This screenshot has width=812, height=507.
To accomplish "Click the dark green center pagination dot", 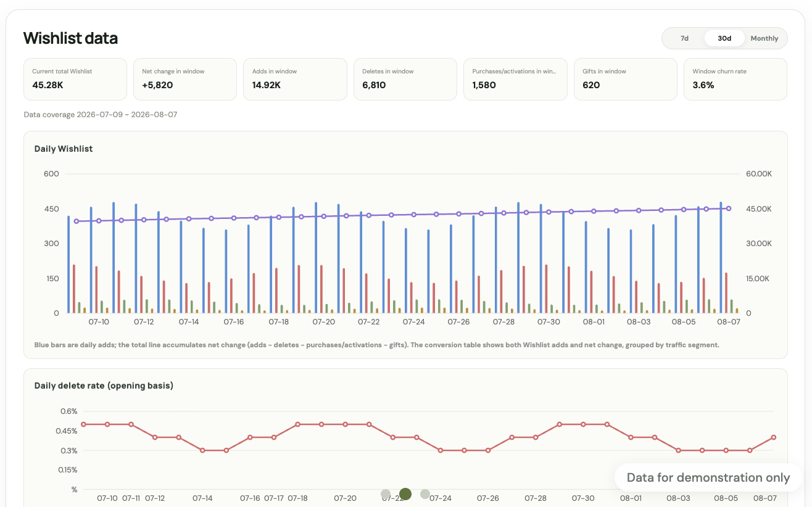I will tap(405, 493).
